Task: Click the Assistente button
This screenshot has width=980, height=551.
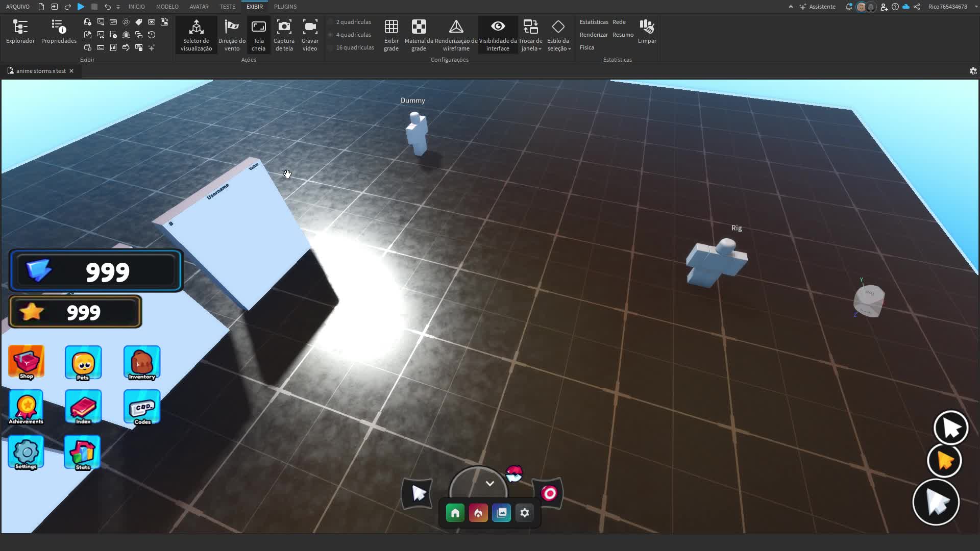Action: pos(818,7)
